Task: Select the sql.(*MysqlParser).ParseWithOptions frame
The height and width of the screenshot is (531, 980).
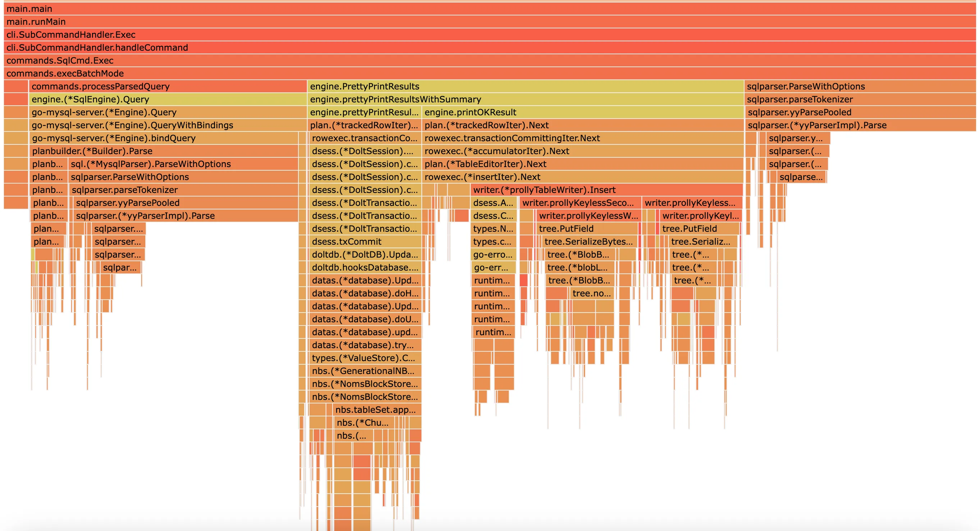Action: tap(183, 164)
